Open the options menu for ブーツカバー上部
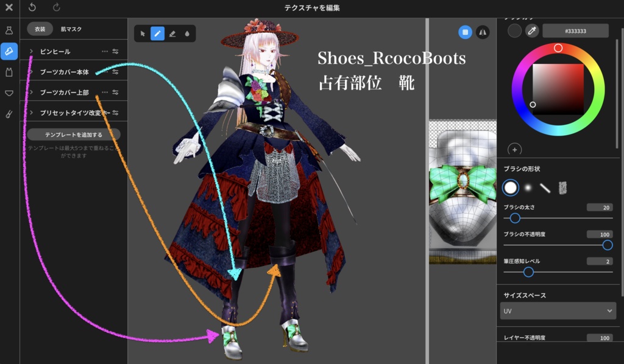 coord(105,91)
